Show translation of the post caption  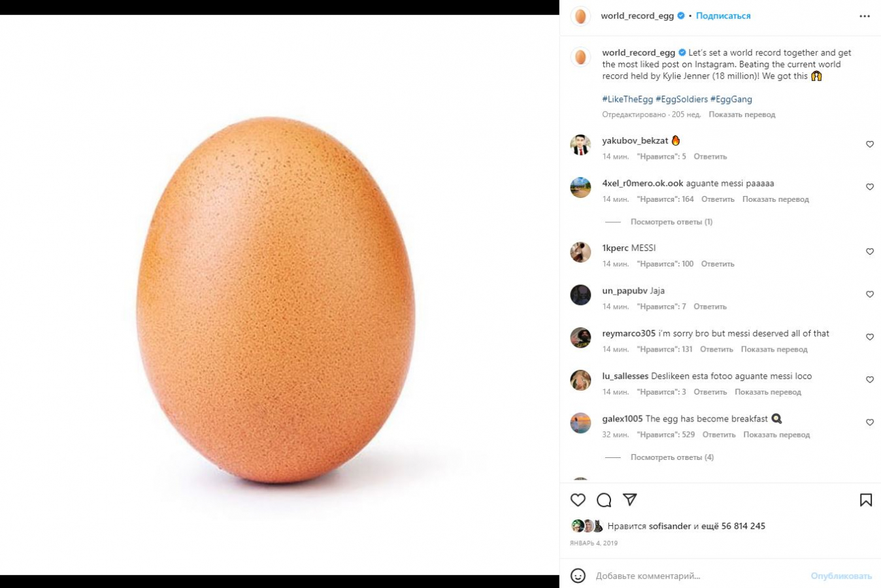(x=742, y=114)
